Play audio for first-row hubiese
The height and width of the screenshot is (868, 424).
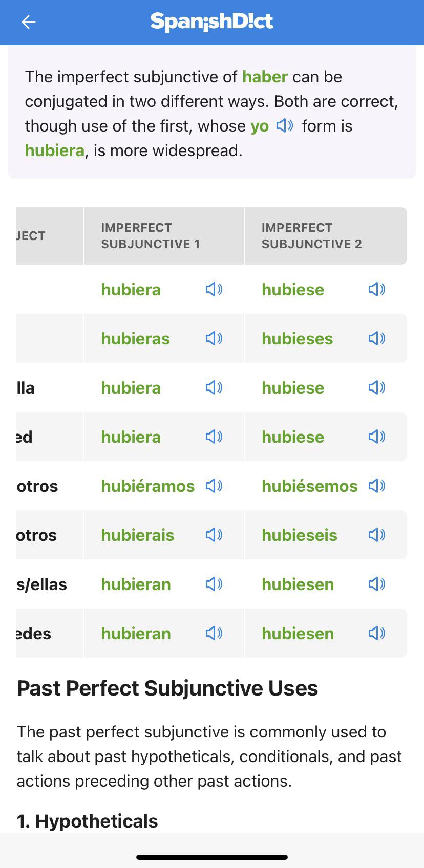377,289
